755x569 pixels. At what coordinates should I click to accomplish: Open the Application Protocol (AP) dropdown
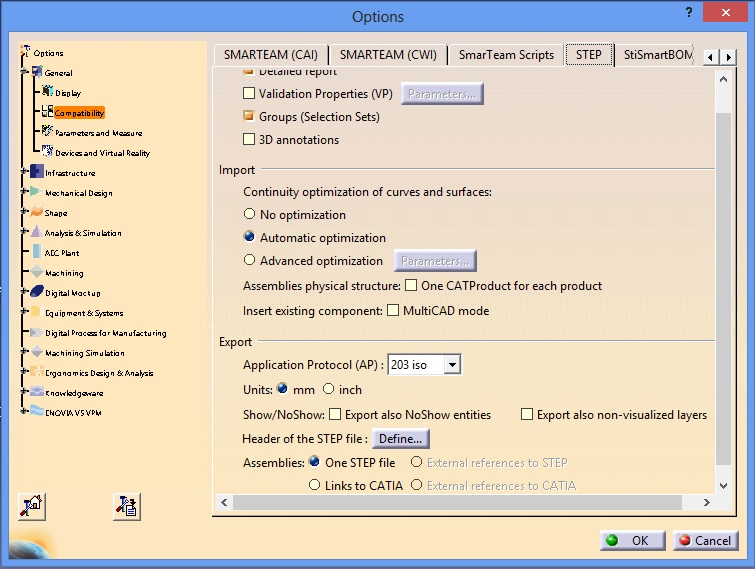[452, 364]
